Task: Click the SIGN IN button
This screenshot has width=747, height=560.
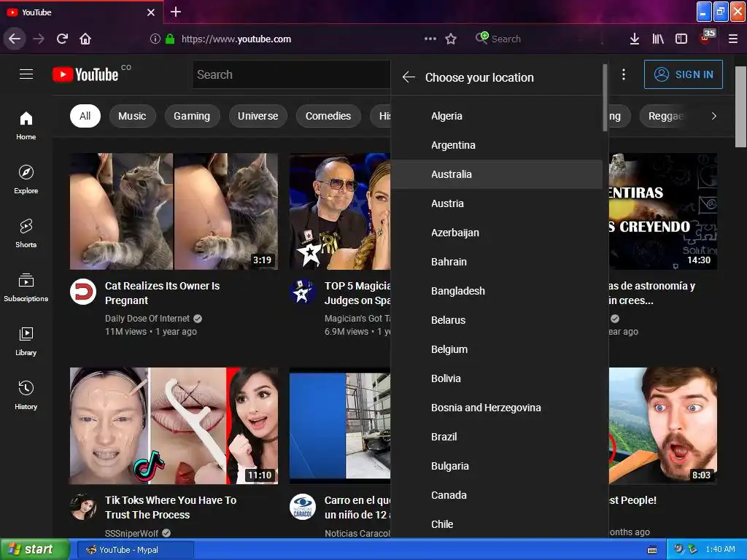Action: 683,74
